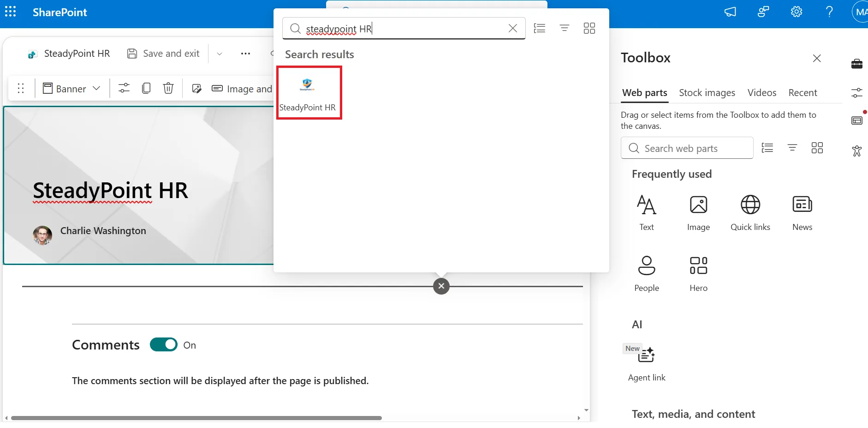Open the more options ellipsis
The height and width of the screenshot is (428, 868).
(x=245, y=54)
